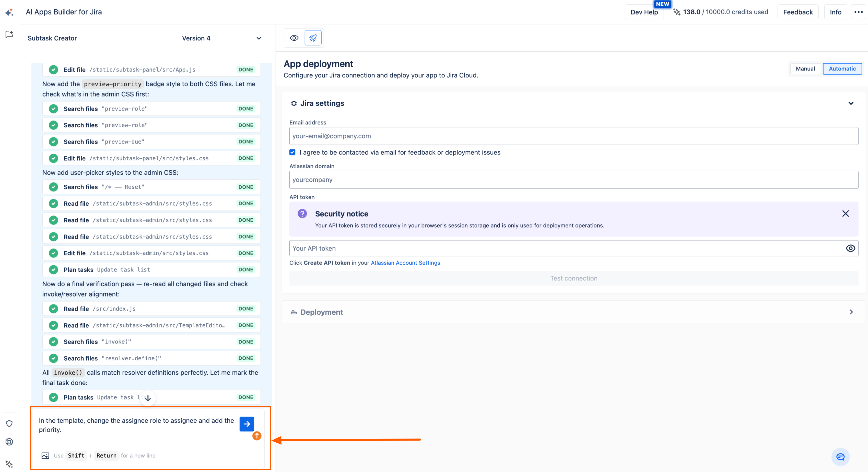
Task: Expand the Deployment section
Action: [x=851, y=312]
